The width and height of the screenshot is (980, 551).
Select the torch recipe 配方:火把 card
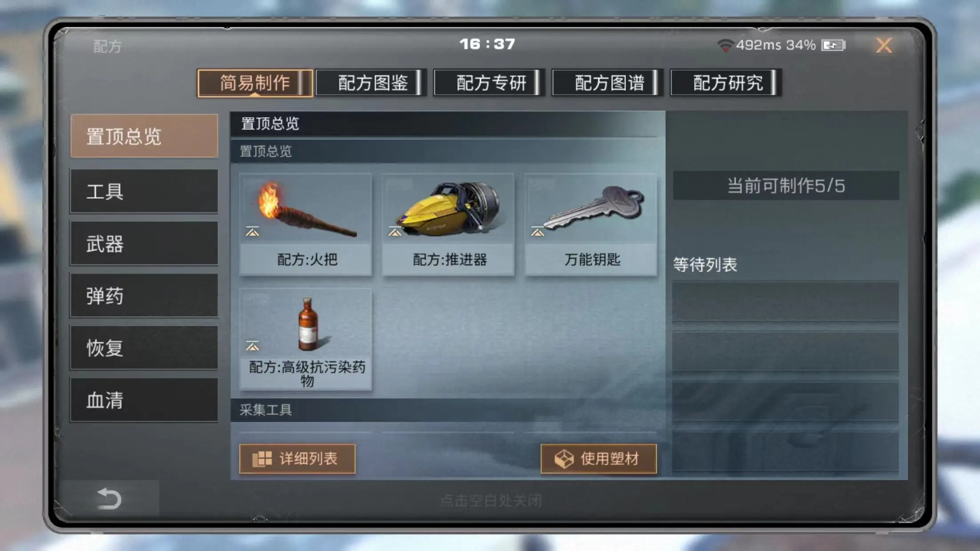click(x=305, y=224)
